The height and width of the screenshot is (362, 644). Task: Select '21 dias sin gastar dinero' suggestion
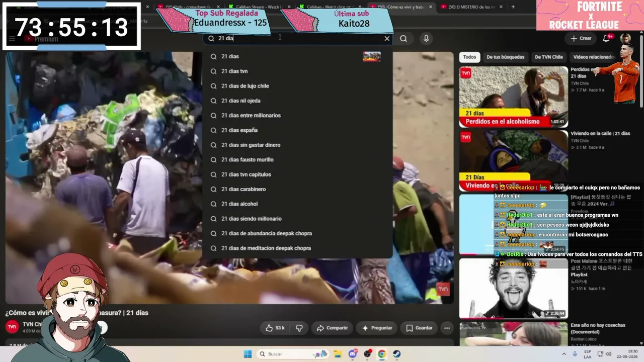pos(297,145)
